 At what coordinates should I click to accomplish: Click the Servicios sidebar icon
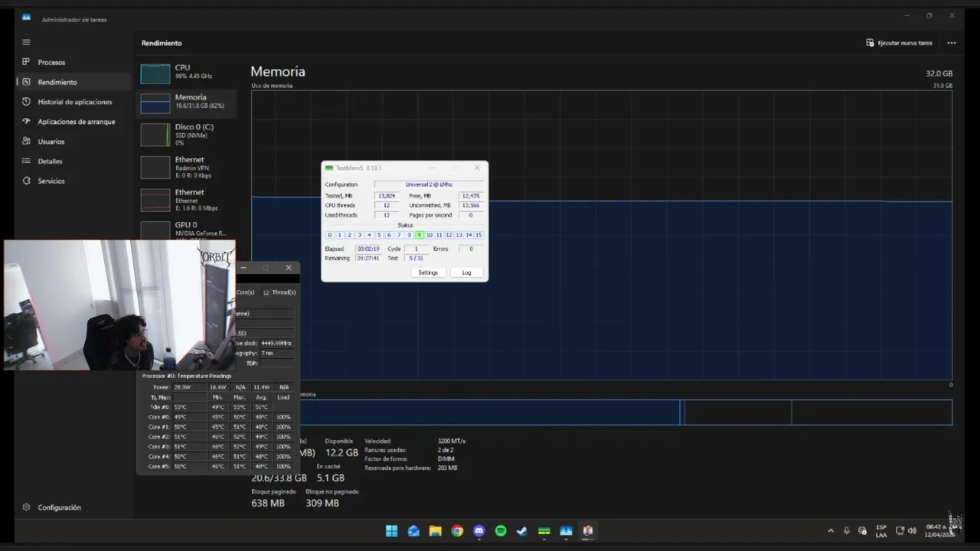pyautogui.click(x=26, y=181)
